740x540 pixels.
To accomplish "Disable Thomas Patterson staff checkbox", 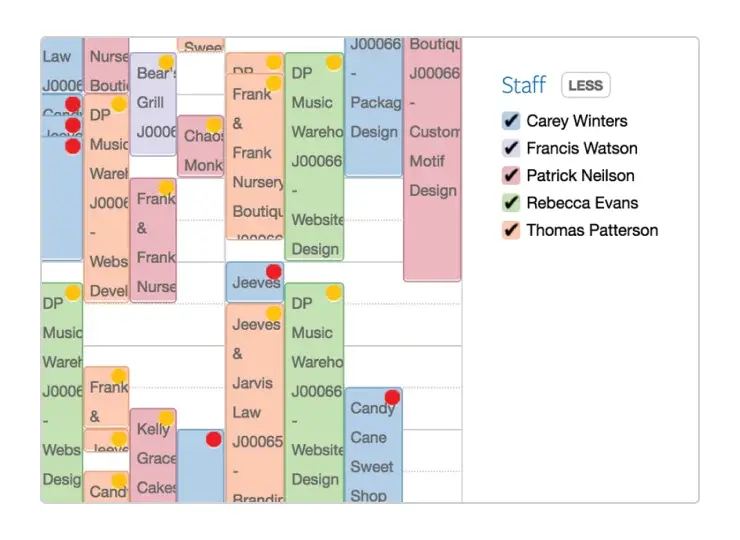I will pyautogui.click(x=511, y=230).
